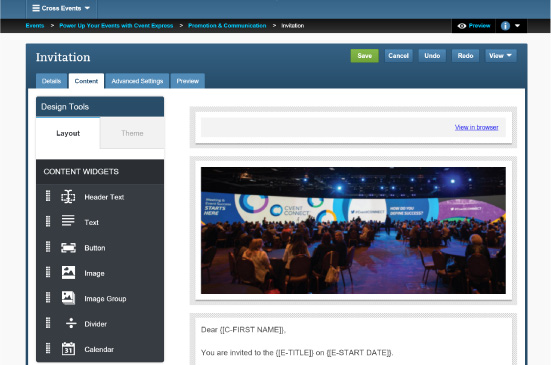The width and height of the screenshot is (551, 365).
Task: Click the Undo button
Action: 432,56
